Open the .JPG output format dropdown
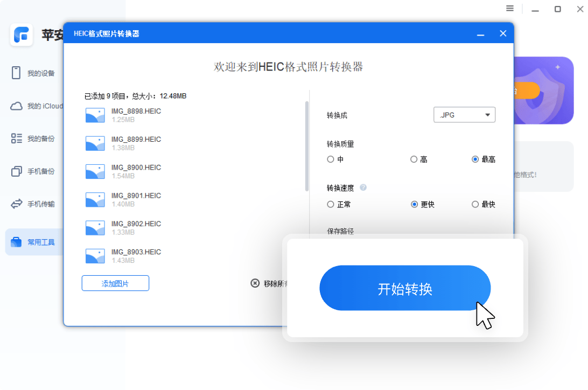This screenshot has width=588, height=390. [464, 115]
